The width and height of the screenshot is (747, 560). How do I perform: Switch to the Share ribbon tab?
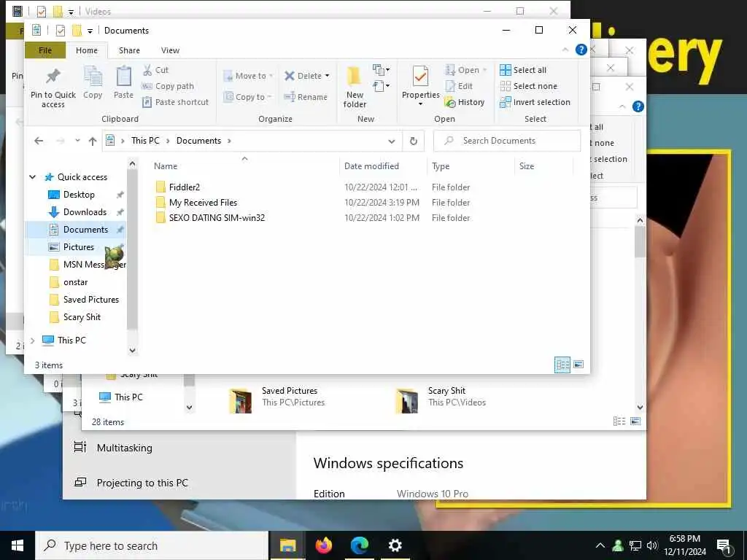[x=129, y=50]
